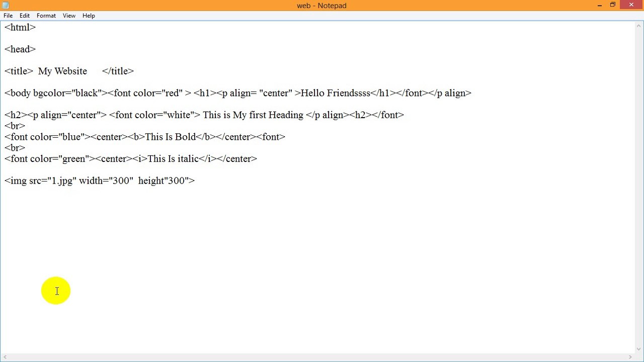Viewport: 644px width, 362px height.
Task: Click the closing </title> tag
Action: pyautogui.click(x=118, y=71)
